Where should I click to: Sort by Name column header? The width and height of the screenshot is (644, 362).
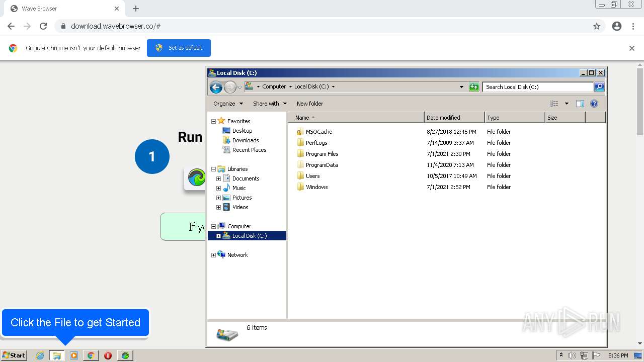click(356, 118)
